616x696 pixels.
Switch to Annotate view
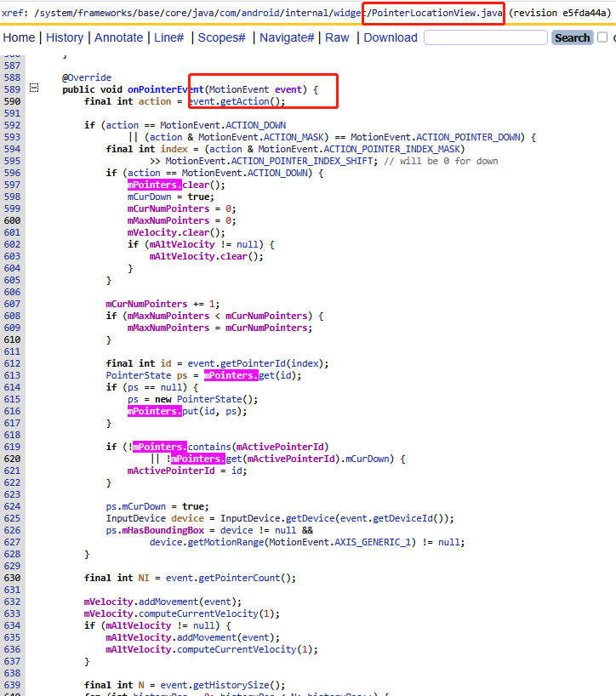point(118,37)
